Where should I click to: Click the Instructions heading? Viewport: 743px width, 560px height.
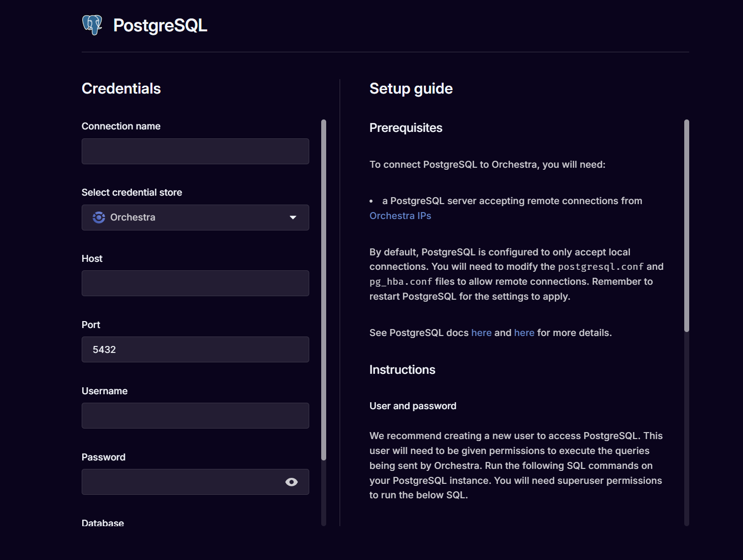click(x=402, y=370)
